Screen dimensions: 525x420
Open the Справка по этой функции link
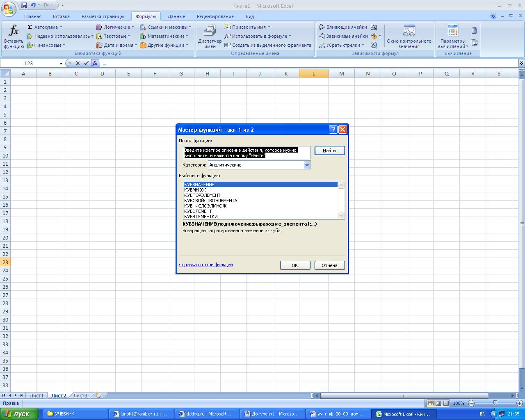(x=206, y=265)
